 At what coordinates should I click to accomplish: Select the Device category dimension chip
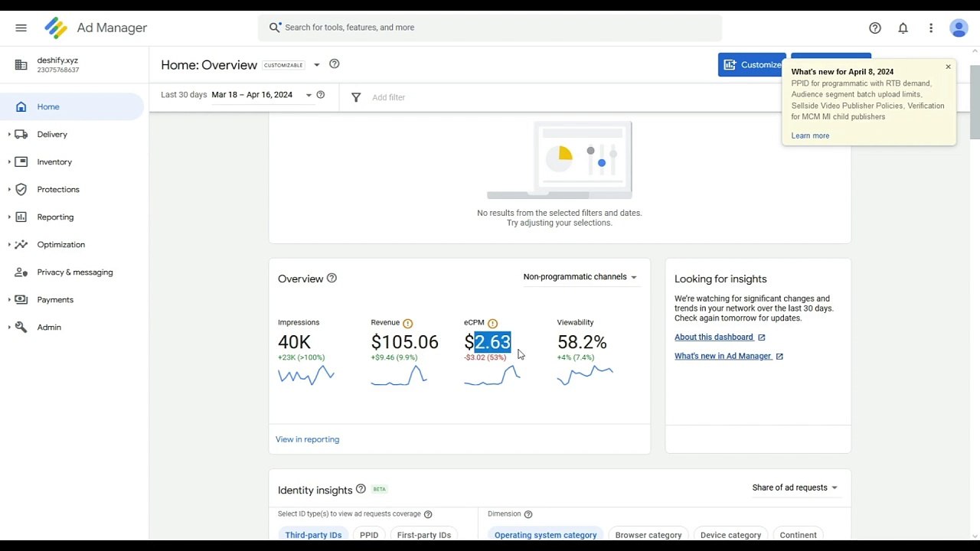pyautogui.click(x=731, y=535)
